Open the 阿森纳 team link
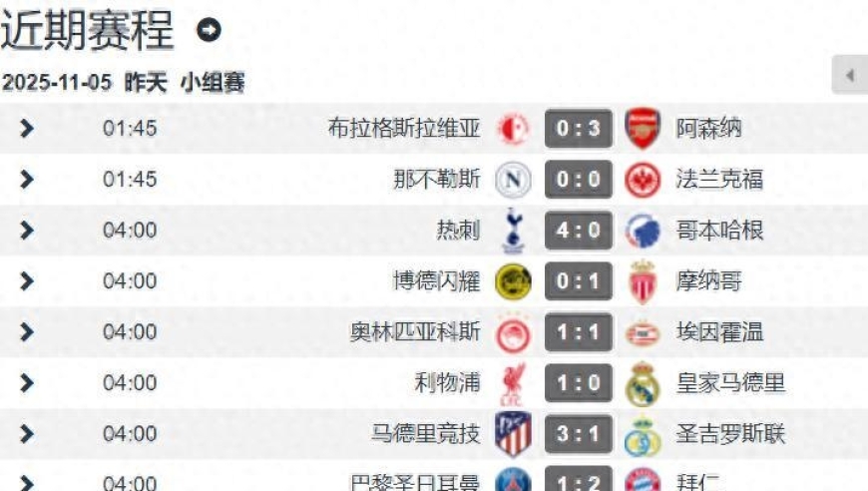The width and height of the screenshot is (868, 491). click(x=708, y=129)
